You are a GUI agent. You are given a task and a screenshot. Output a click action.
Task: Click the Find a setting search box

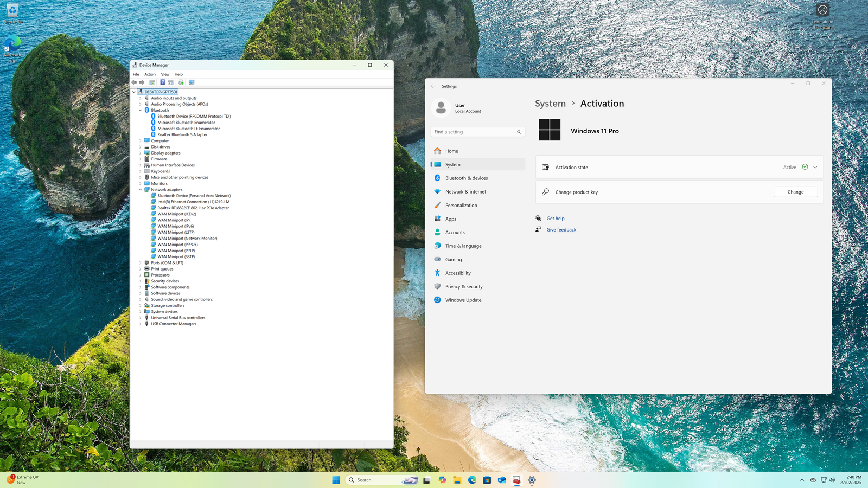point(478,132)
